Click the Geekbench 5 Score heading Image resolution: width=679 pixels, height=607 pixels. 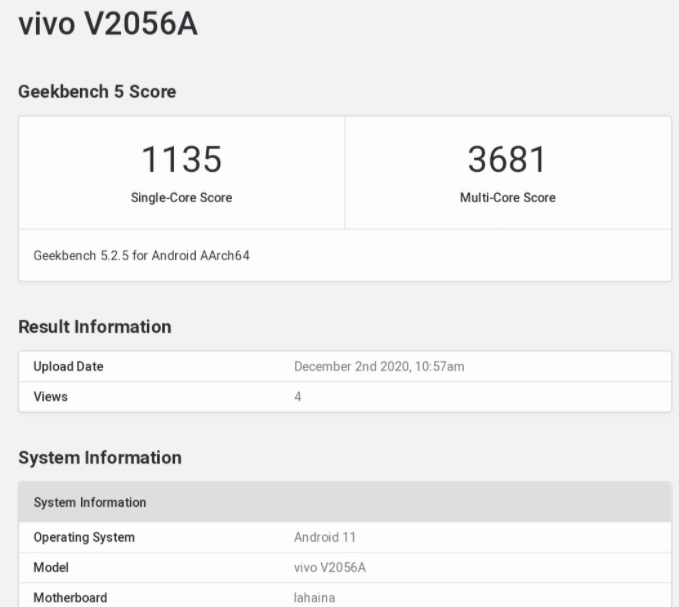tap(97, 92)
